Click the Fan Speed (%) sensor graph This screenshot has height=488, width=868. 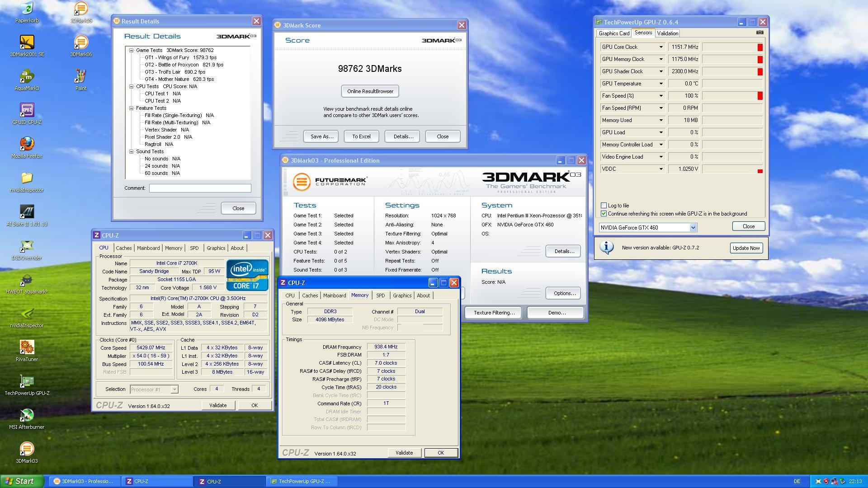click(x=732, y=96)
